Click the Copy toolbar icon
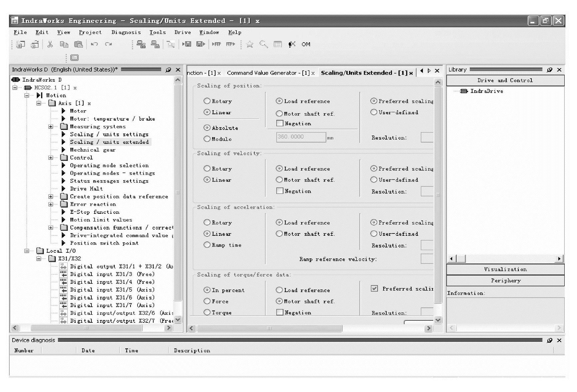The width and height of the screenshot is (577, 392). pos(64,44)
